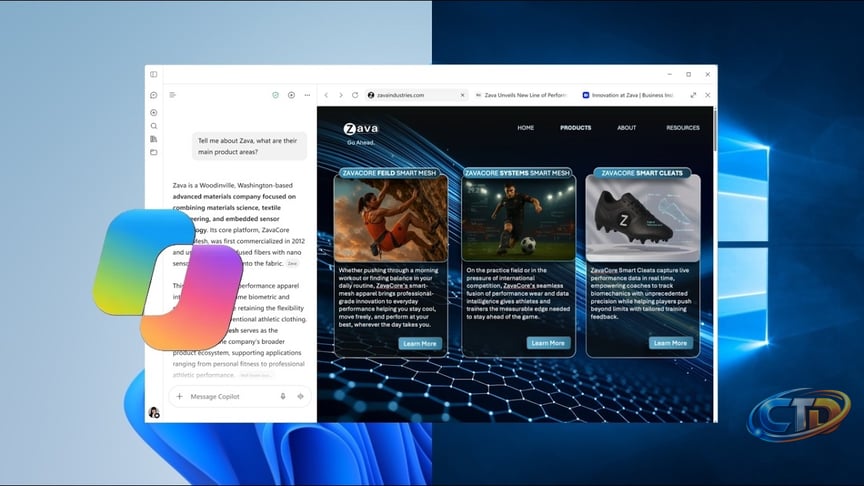Click the ZavaCore's link in Systems Mesh description
Image resolution: width=864 pixels, height=486 pixels.
(519, 285)
